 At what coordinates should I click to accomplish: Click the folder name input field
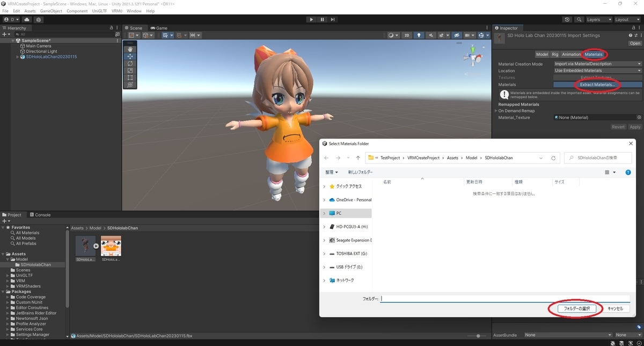[x=505, y=298]
